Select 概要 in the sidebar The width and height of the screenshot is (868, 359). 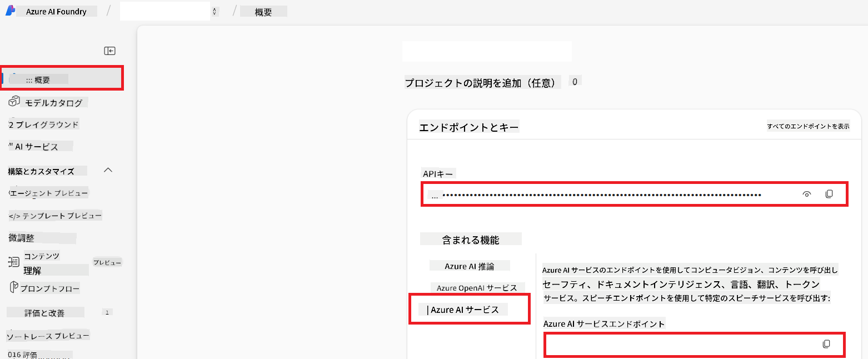click(62, 79)
